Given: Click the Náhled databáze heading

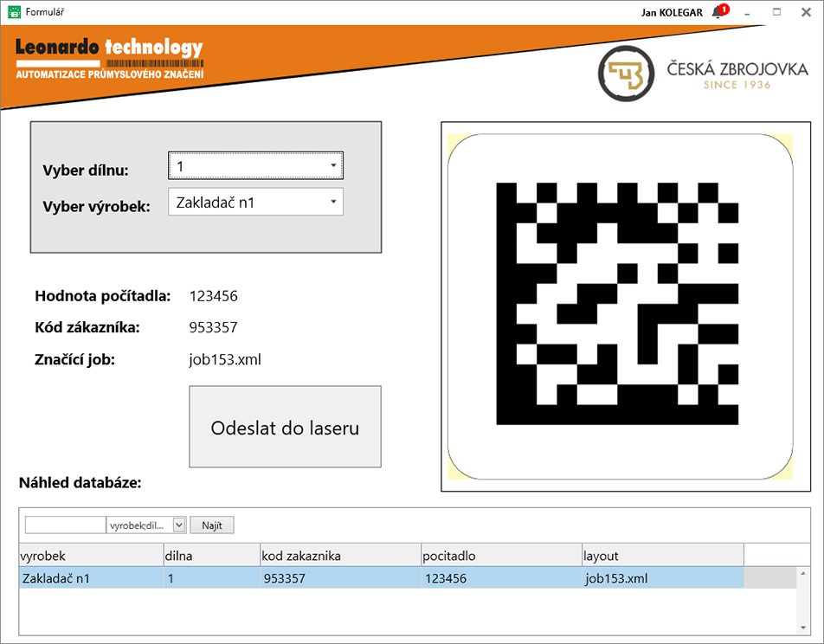Looking at the screenshot, I should (80, 483).
